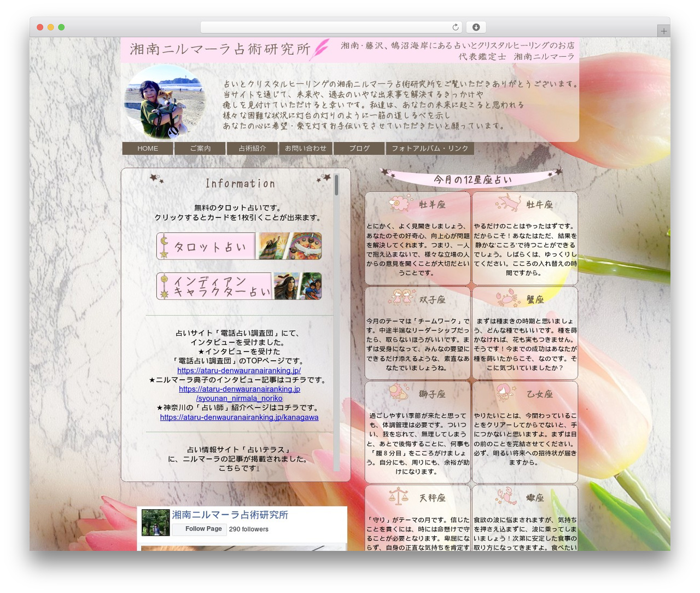
Task: Click the Follow Page button
Action: point(200,529)
